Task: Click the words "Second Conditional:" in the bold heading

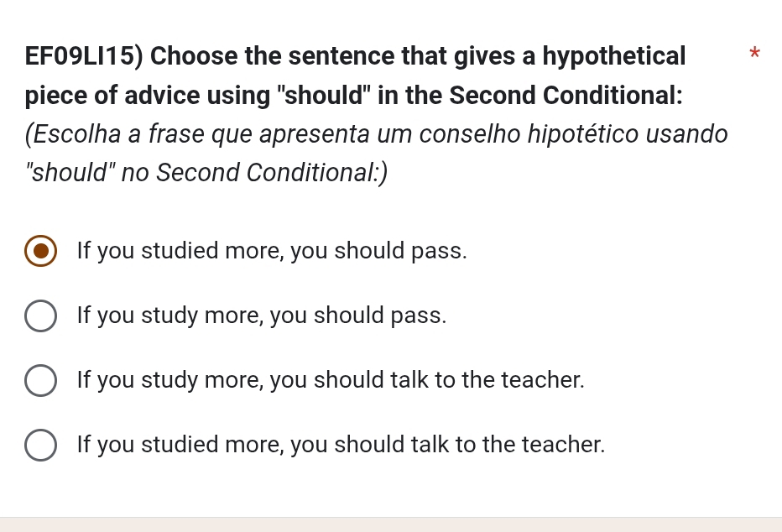Action: pyautogui.click(x=566, y=95)
